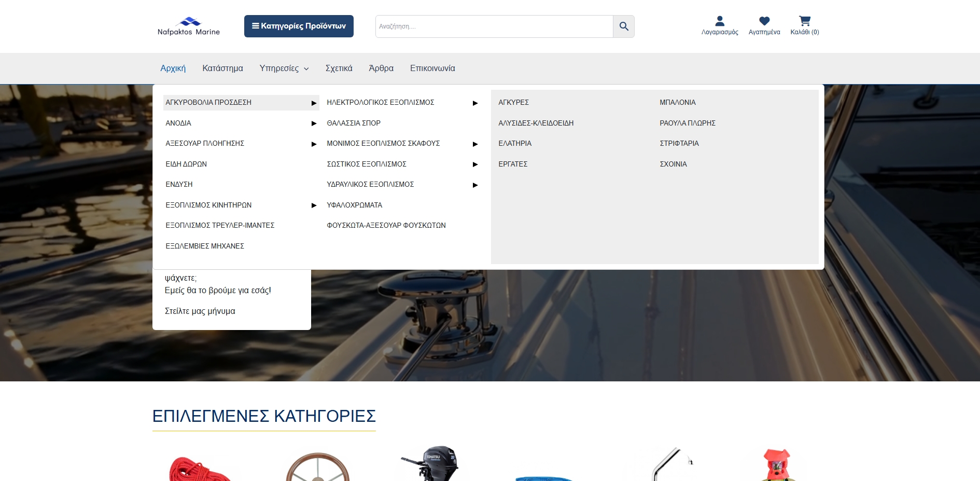Screen dimensions: 980x481
Task: Open the wooden steering wheel thumbnail
Action: 317,467
